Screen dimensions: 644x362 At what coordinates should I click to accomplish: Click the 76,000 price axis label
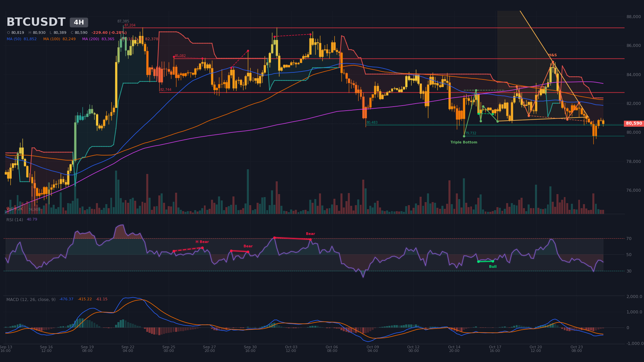pos(634,190)
